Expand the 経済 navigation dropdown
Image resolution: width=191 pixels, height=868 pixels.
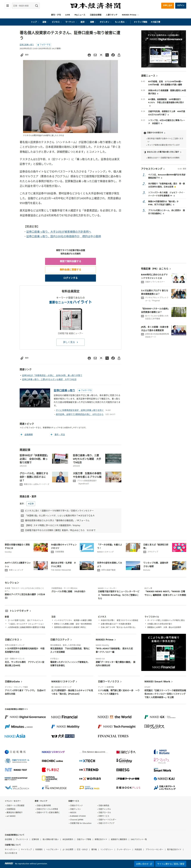point(84,22)
